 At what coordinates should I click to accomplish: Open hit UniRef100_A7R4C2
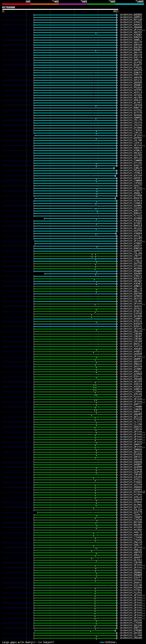[131, 22]
